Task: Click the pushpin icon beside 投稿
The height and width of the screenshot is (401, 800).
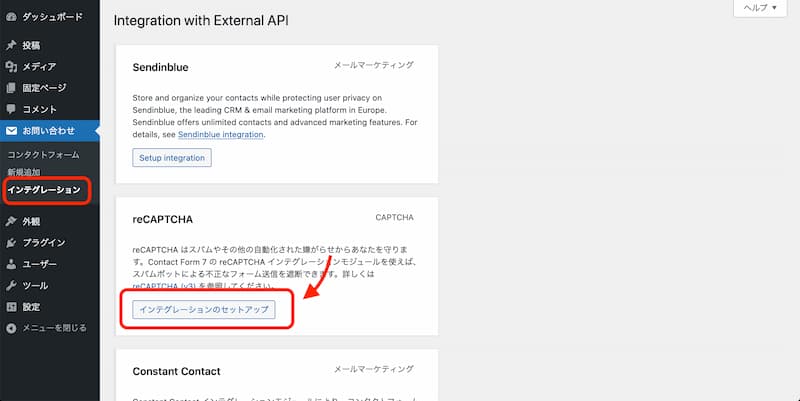Action: [11, 45]
